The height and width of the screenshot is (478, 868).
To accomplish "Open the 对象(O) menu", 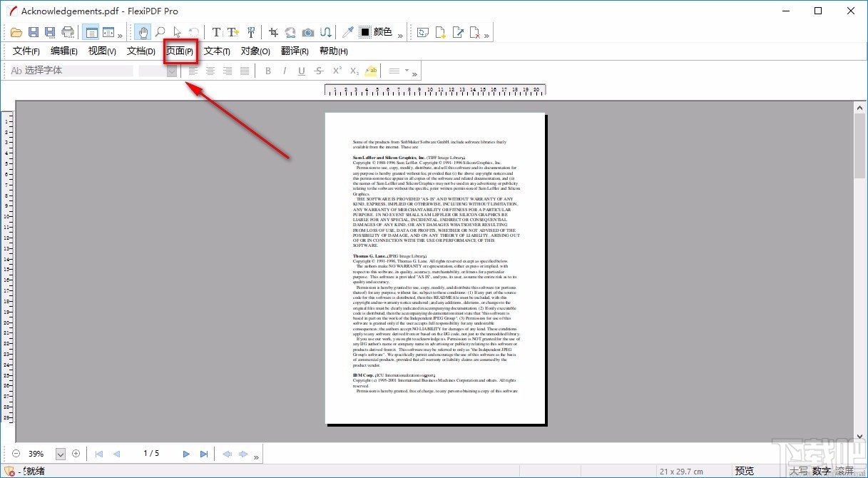I will 255,51.
